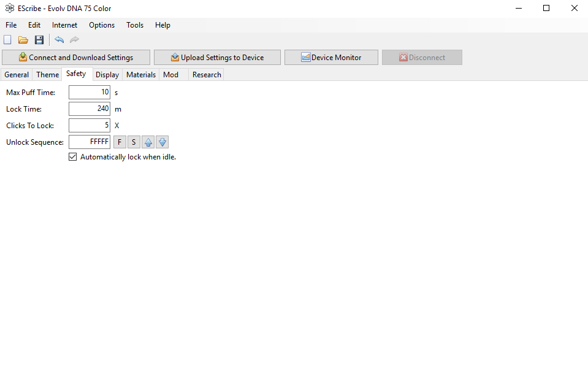This screenshot has height=371, width=588.
Task: Click the Undo arrow icon
Action: point(59,40)
